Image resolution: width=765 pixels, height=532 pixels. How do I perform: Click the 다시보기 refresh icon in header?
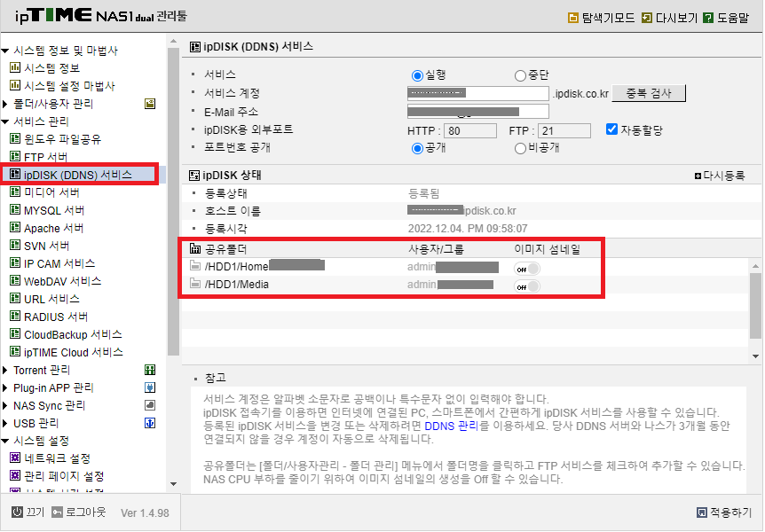tap(647, 18)
